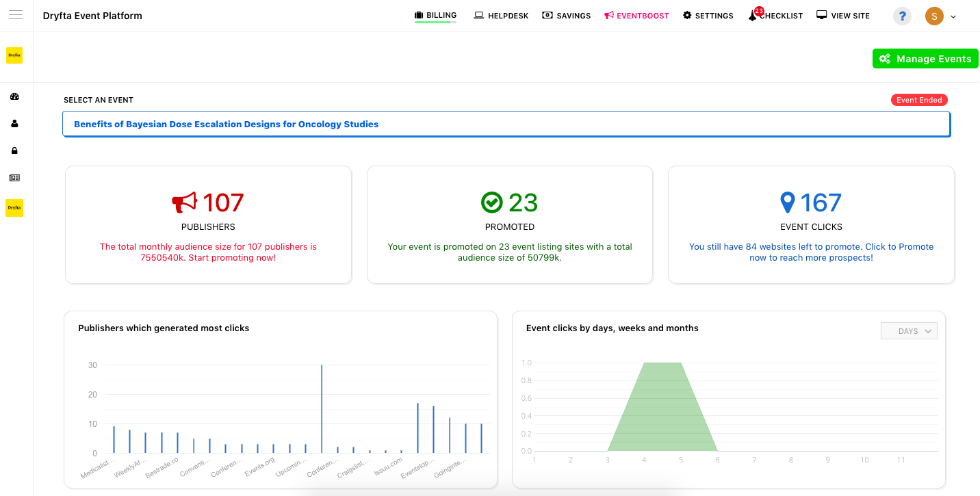Click the lock icon in sidebar
Image resolution: width=980 pixels, height=496 pixels.
pyautogui.click(x=14, y=151)
